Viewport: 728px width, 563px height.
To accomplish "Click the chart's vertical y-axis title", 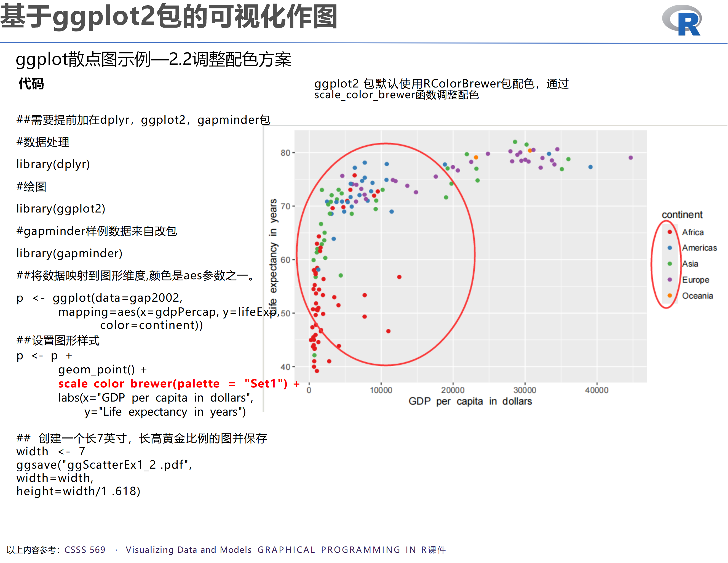I will pyautogui.click(x=273, y=256).
